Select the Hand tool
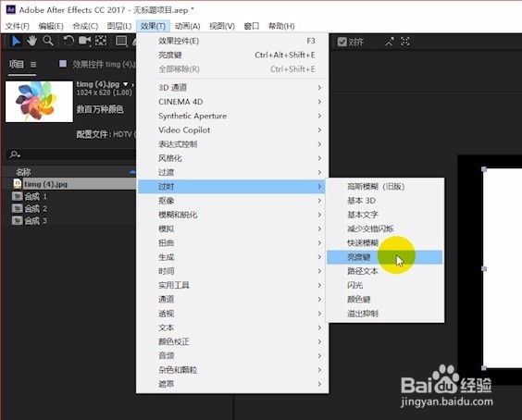This screenshot has height=420, width=522. click(32, 41)
